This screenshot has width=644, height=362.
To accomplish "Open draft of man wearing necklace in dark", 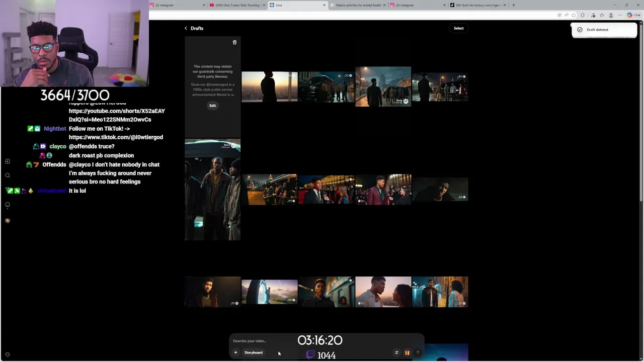I will pos(212,292).
